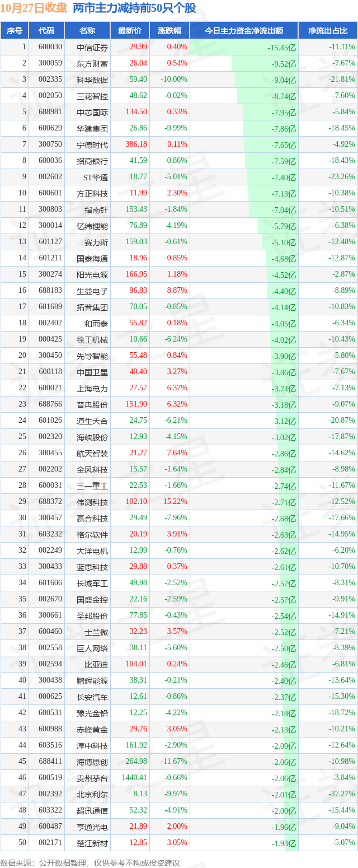Select stock name 大洋电机
358x868 pixels.
pos(92,550)
